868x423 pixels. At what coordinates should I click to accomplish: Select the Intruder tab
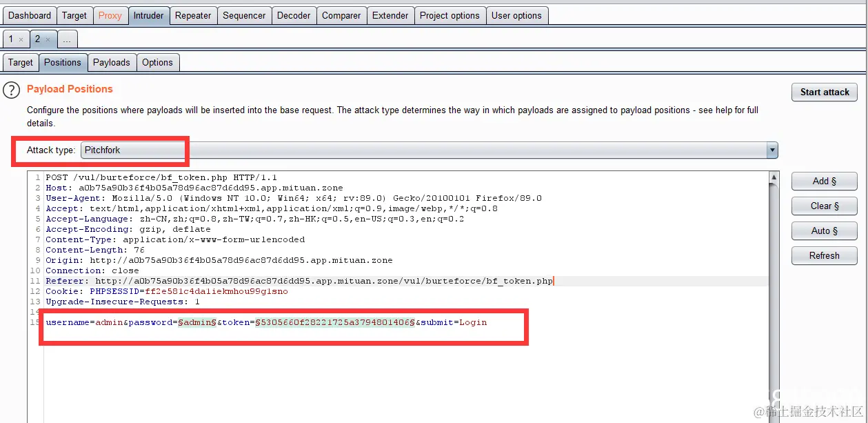(149, 15)
